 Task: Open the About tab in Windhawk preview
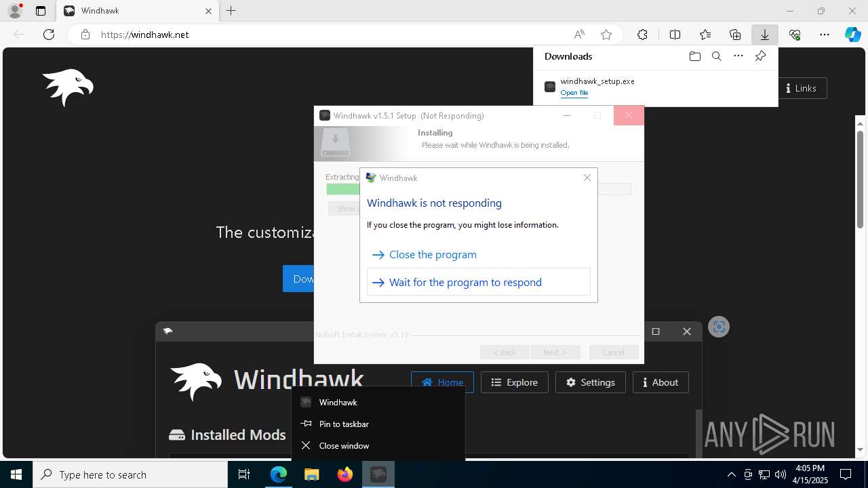pyautogui.click(x=660, y=382)
